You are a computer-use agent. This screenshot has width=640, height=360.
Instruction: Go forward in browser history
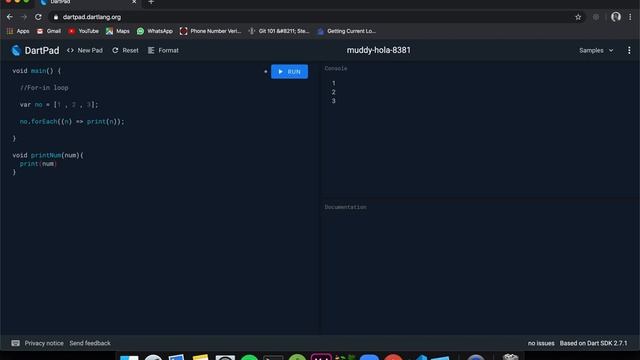click(x=24, y=17)
